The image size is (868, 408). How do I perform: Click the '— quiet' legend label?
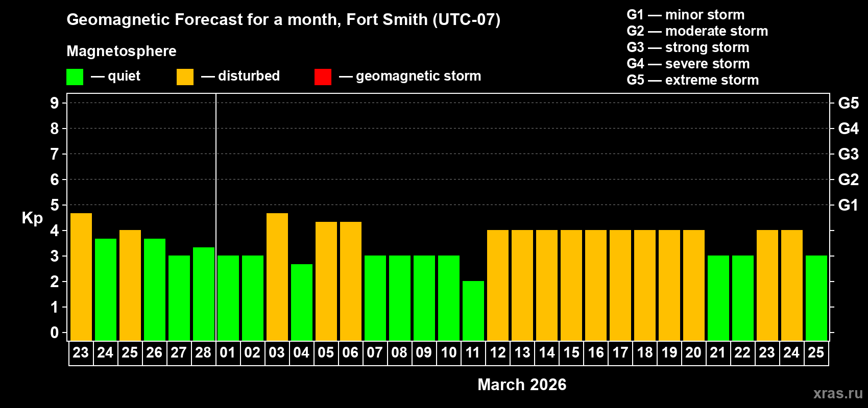point(115,76)
